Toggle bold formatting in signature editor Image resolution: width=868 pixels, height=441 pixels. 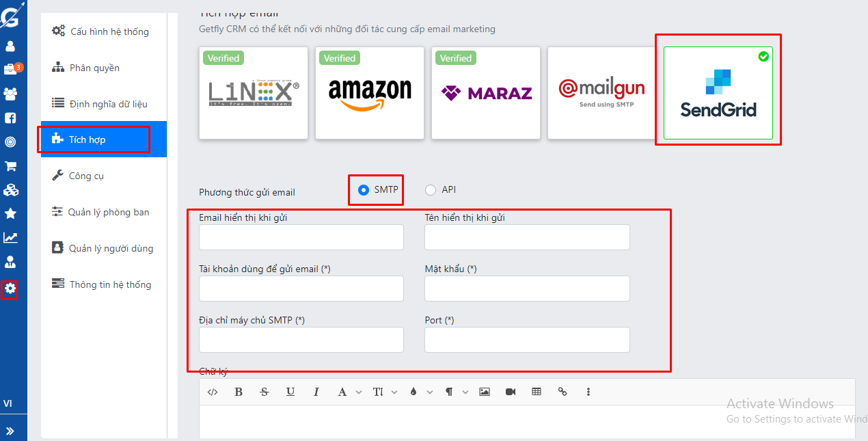click(x=239, y=392)
